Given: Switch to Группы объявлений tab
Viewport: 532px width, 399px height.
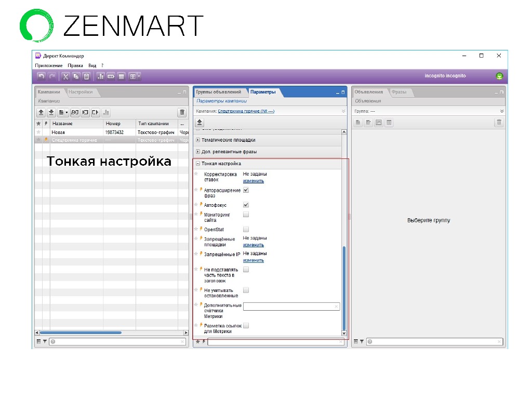Looking at the screenshot, I should click(x=219, y=91).
